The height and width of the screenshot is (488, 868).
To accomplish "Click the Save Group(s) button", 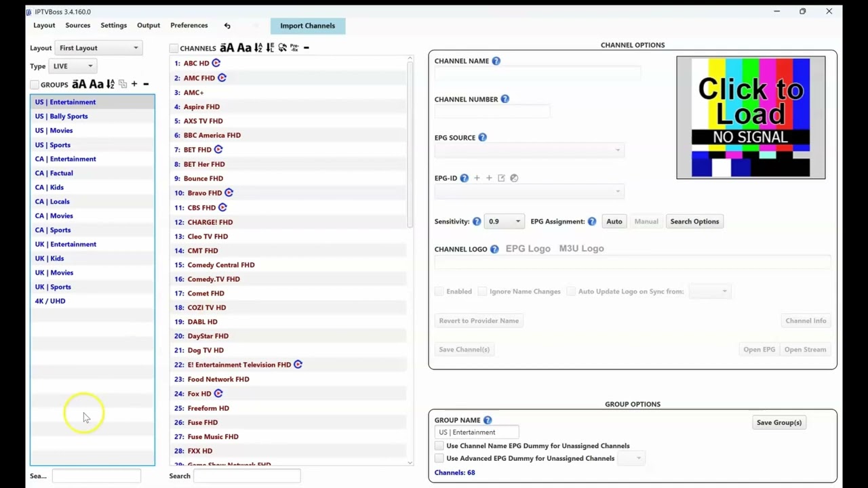I will pos(779,423).
